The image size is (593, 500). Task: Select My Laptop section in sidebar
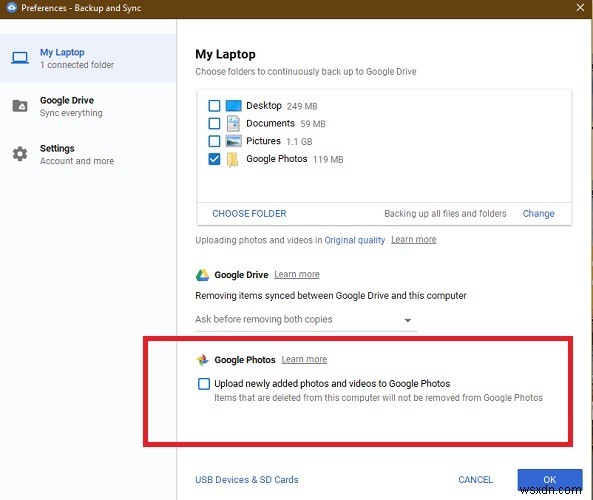coord(88,58)
